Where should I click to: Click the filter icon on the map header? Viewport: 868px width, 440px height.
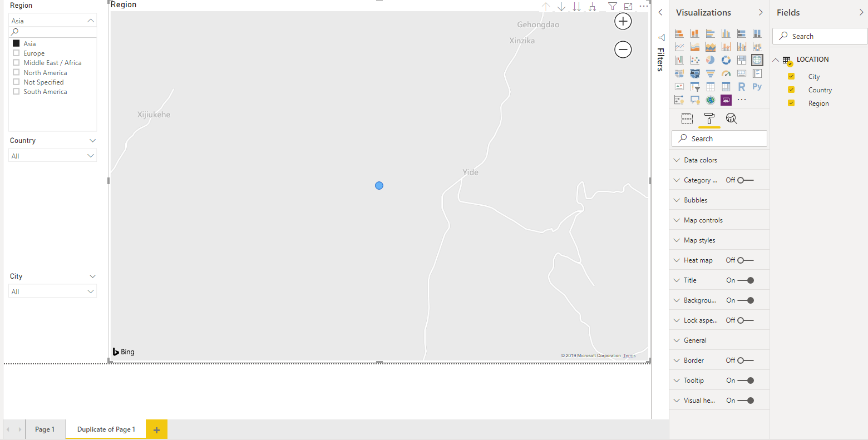tap(613, 7)
